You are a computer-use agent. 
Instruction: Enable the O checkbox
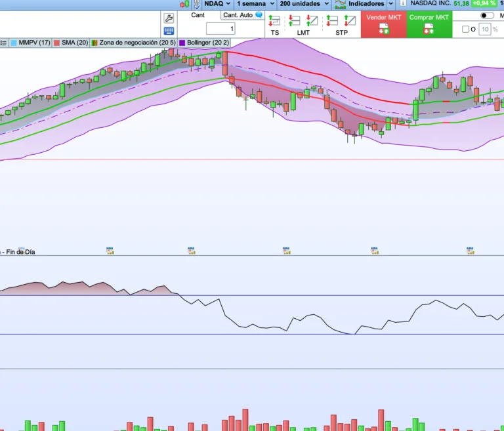tap(465, 30)
